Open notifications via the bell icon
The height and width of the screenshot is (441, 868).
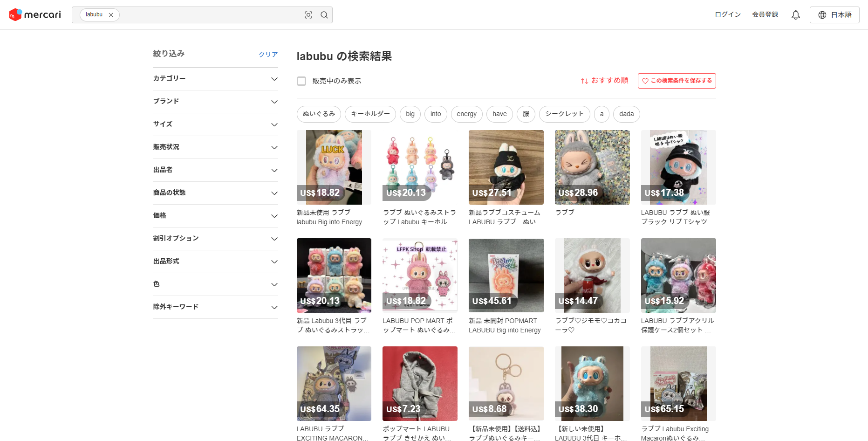pyautogui.click(x=795, y=14)
